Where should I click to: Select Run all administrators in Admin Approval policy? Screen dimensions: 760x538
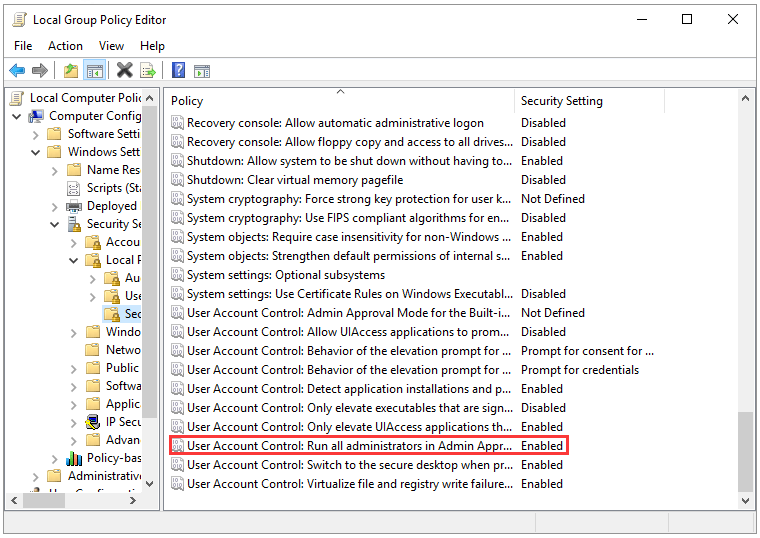click(368, 446)
